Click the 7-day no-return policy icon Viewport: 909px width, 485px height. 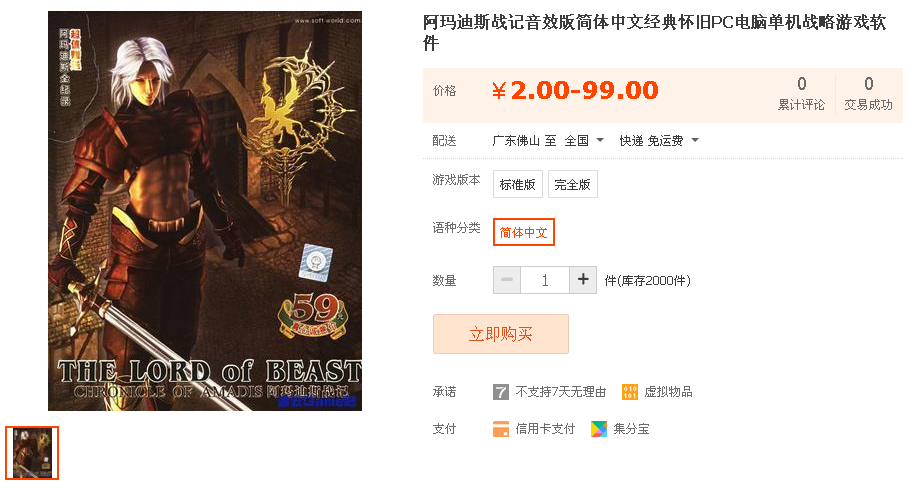click(x=500, y=392)
